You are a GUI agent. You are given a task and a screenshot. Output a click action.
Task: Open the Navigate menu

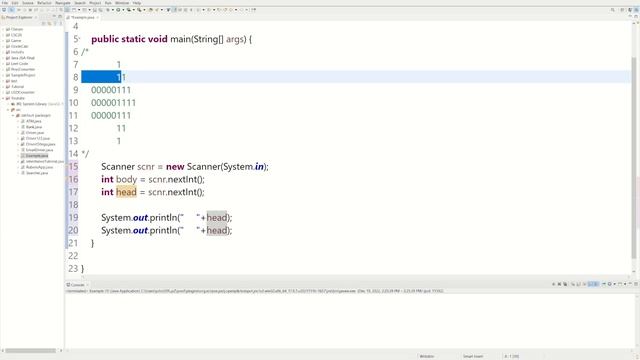[63, 3]
